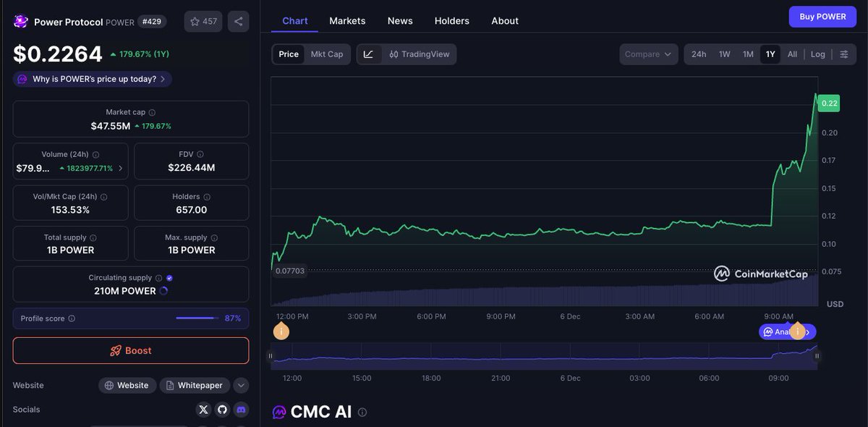Click Market cap info icon

[x=152, y=113]
